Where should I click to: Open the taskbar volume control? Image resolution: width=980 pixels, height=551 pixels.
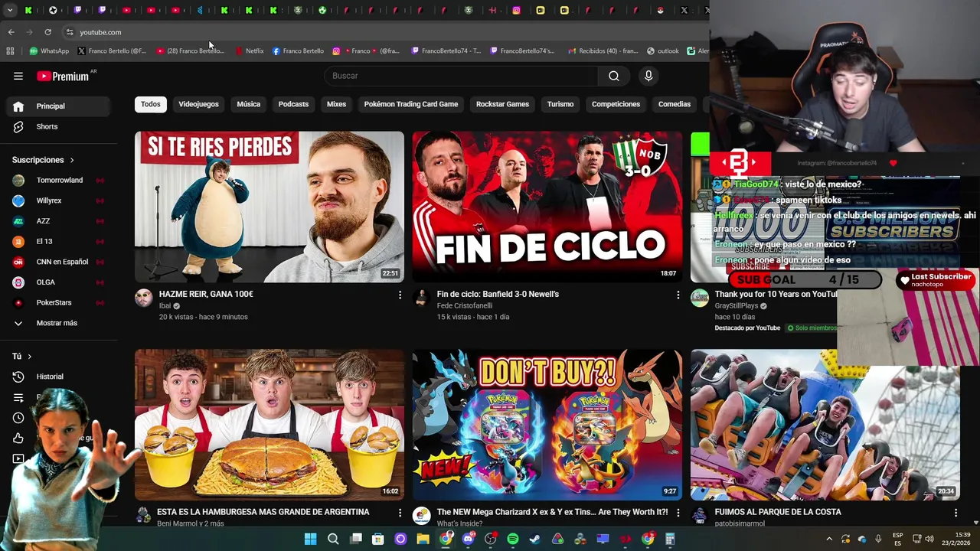coord(931,539)
